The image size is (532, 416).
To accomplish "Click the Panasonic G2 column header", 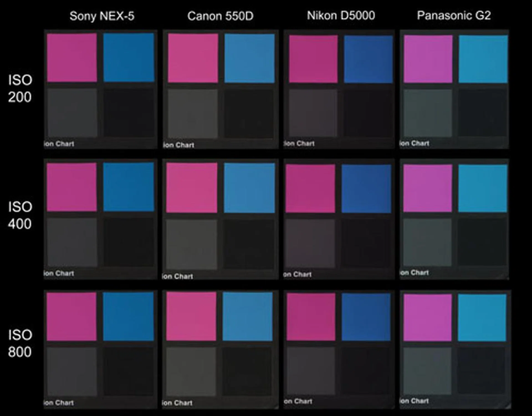I will (x=454, y=16).
